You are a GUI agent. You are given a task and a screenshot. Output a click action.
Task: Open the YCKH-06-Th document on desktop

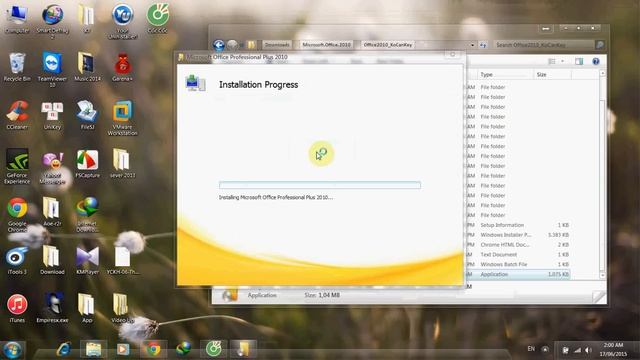[x=122, y=260]
